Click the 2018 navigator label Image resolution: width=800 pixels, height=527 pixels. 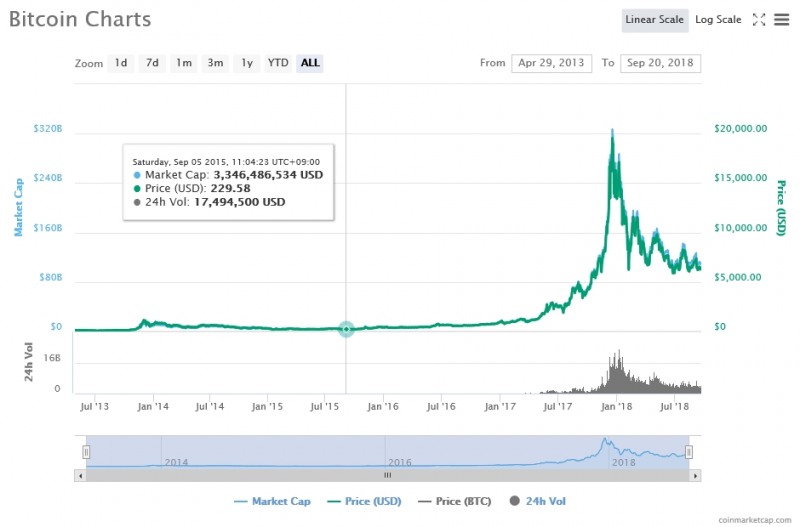623,462
